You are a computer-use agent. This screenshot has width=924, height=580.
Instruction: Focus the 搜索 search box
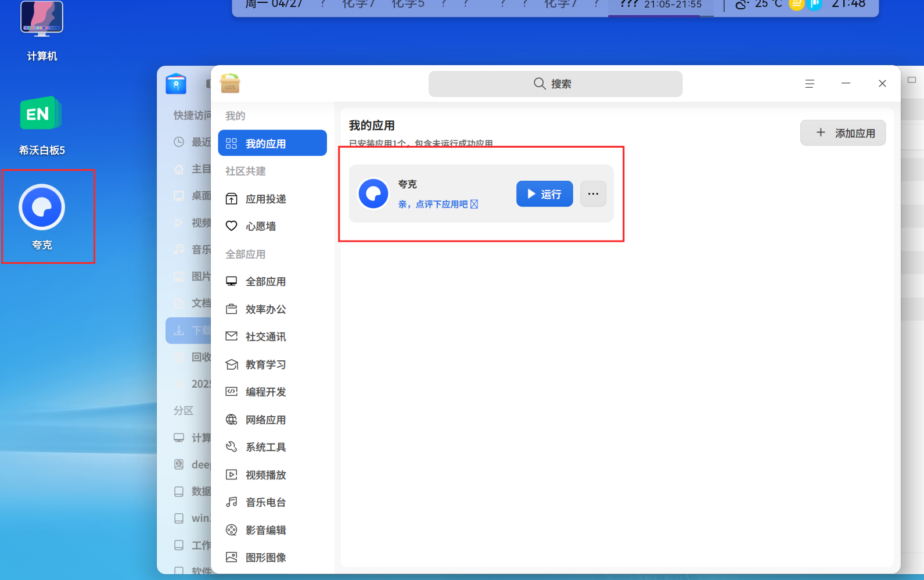(x=555, y=84)
